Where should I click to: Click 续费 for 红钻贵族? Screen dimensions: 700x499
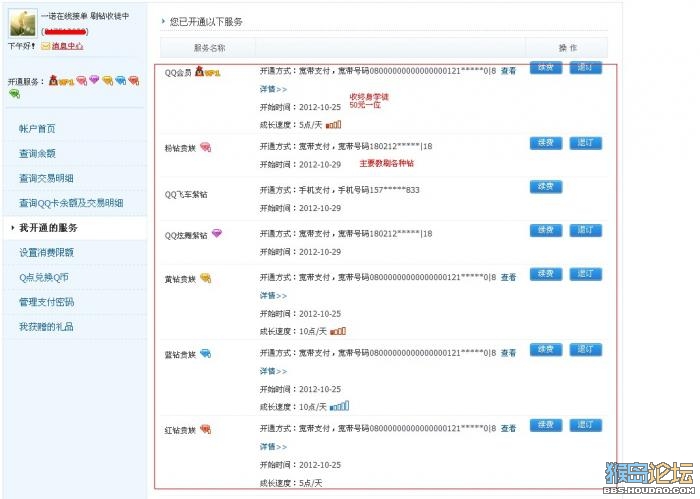tap(546, 425)
